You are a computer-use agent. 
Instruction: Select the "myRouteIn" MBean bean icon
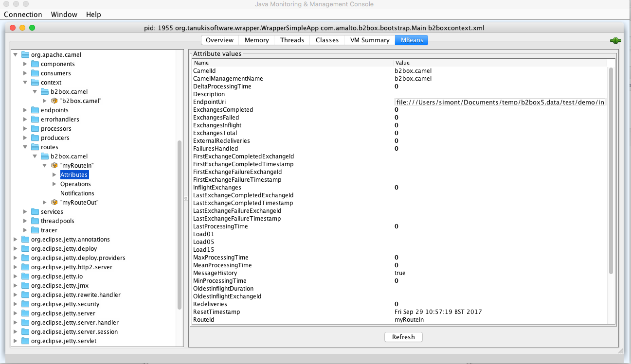coord(54,165)
